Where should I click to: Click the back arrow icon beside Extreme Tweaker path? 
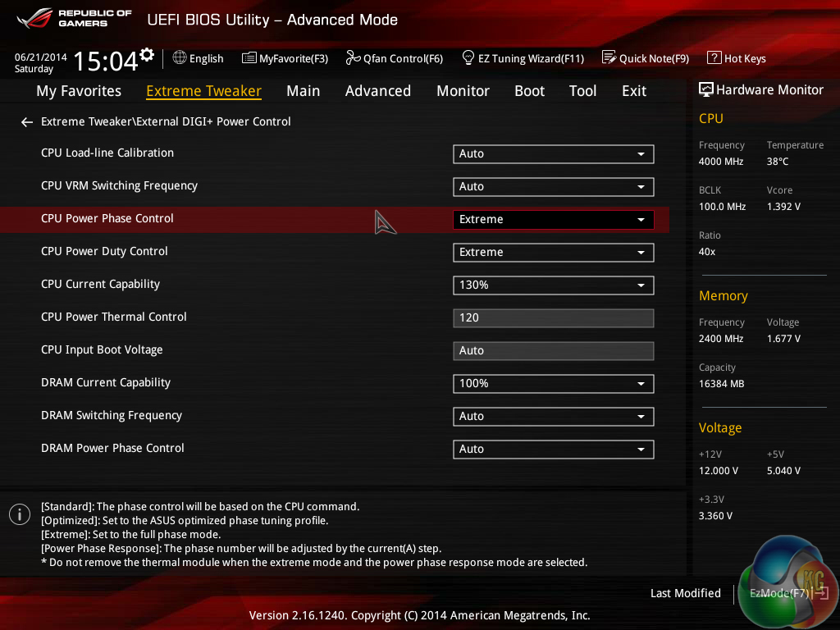click(27, 122)
